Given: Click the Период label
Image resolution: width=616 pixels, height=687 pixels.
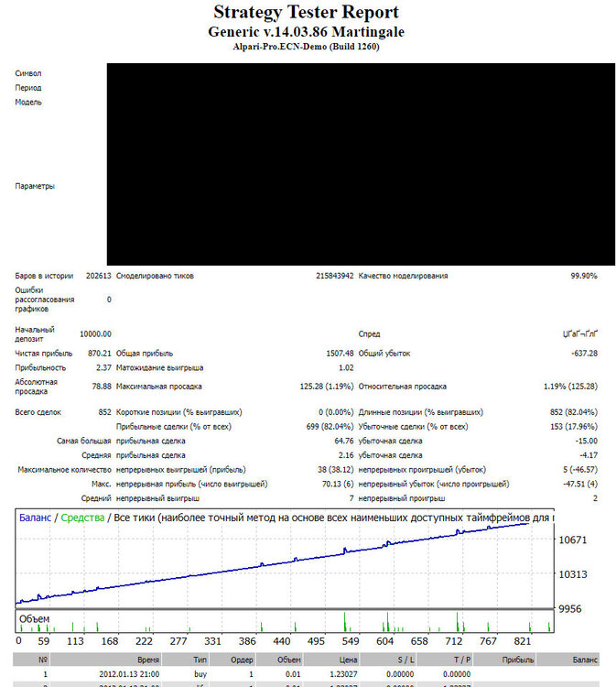Looking at the screenshot, I should click(x=28, y=88).
